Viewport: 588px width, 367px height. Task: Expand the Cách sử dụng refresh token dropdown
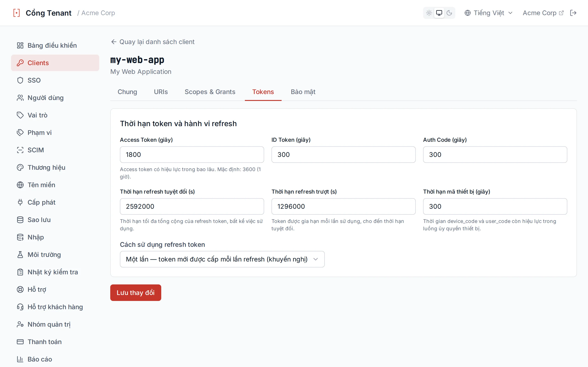coord(222,259)
